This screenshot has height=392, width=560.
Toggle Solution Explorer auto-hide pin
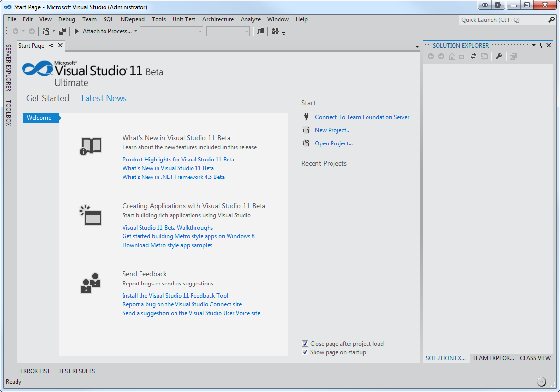(x=541, y=45)
